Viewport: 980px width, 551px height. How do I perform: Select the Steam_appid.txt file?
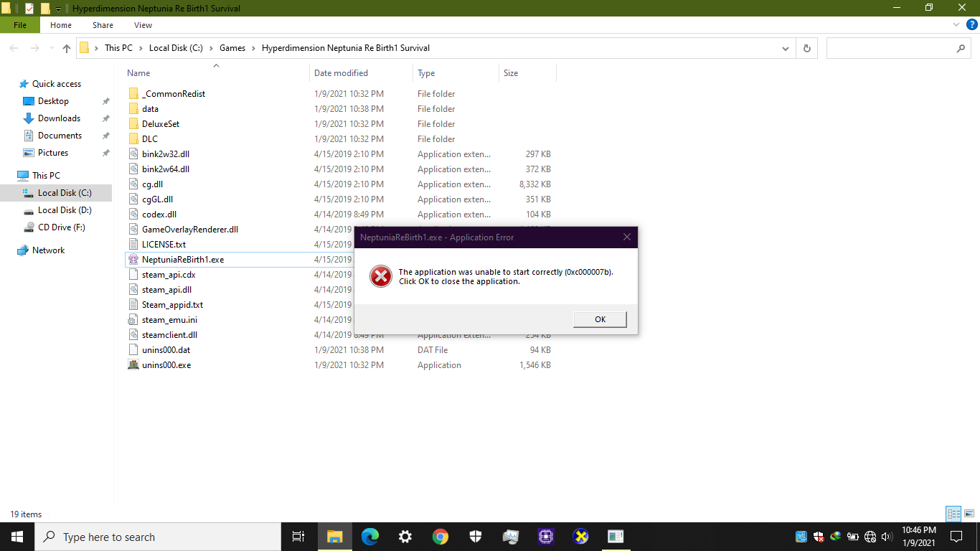pos(172,305)
